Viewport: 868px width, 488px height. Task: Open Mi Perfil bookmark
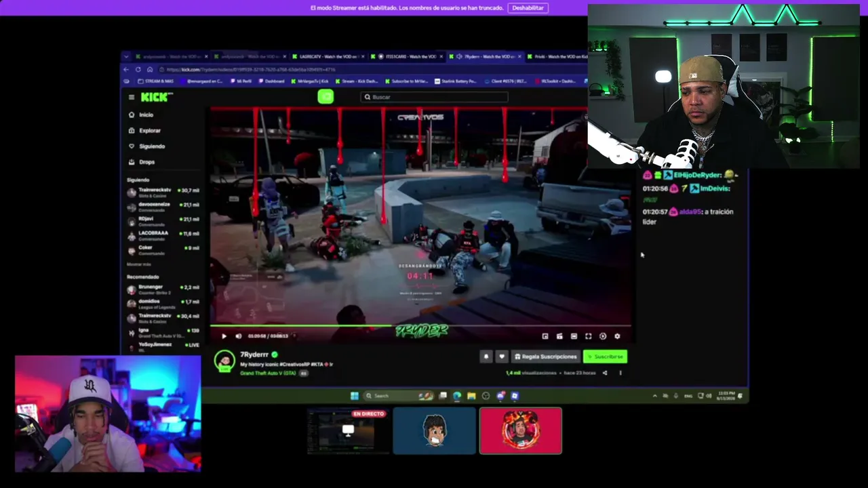click(241, 81)
